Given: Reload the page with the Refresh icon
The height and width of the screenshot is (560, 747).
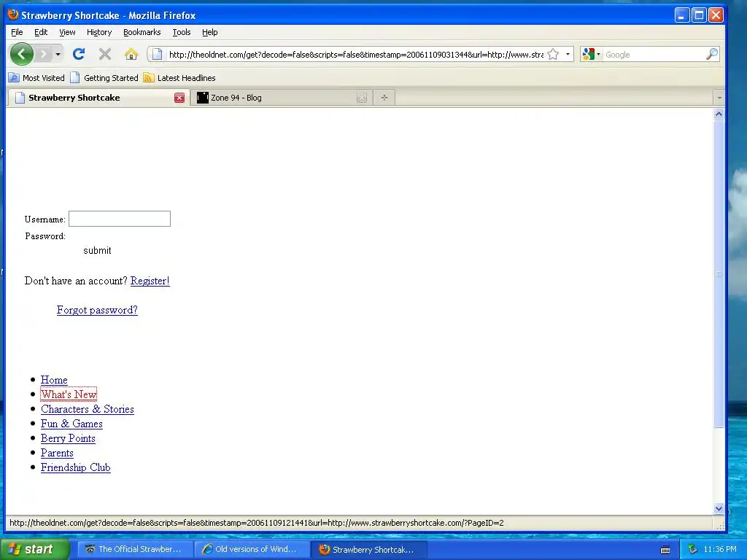Looking at the screenshot, I should [x=79, y=54].
